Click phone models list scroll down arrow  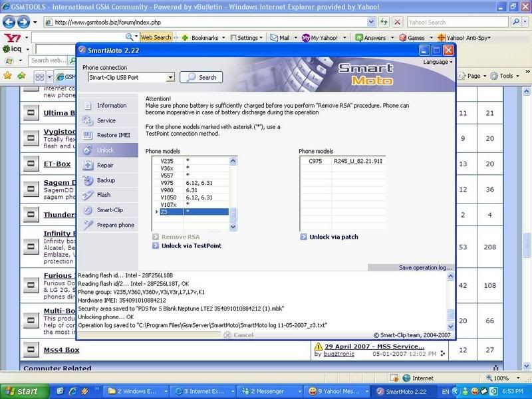(x=233, y=227)
